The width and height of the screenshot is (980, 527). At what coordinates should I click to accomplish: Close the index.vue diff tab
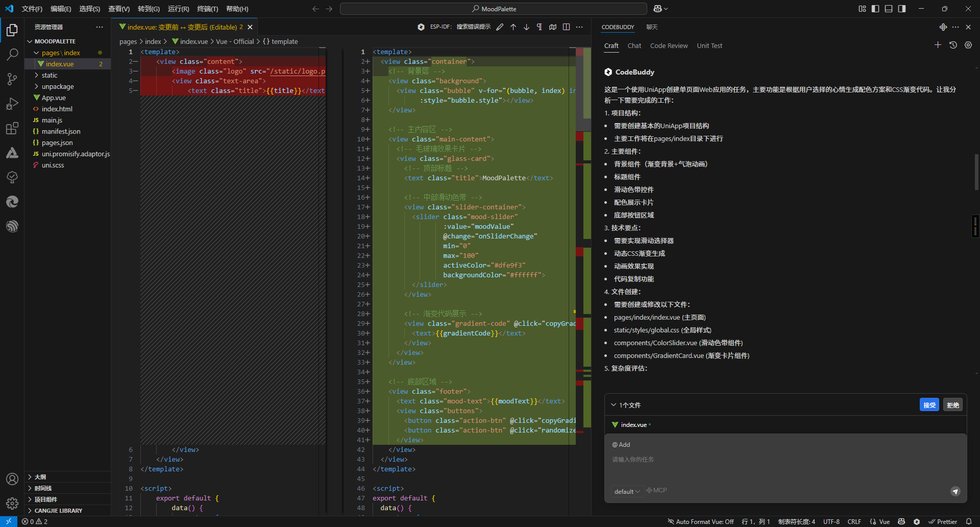pos(250,27)
